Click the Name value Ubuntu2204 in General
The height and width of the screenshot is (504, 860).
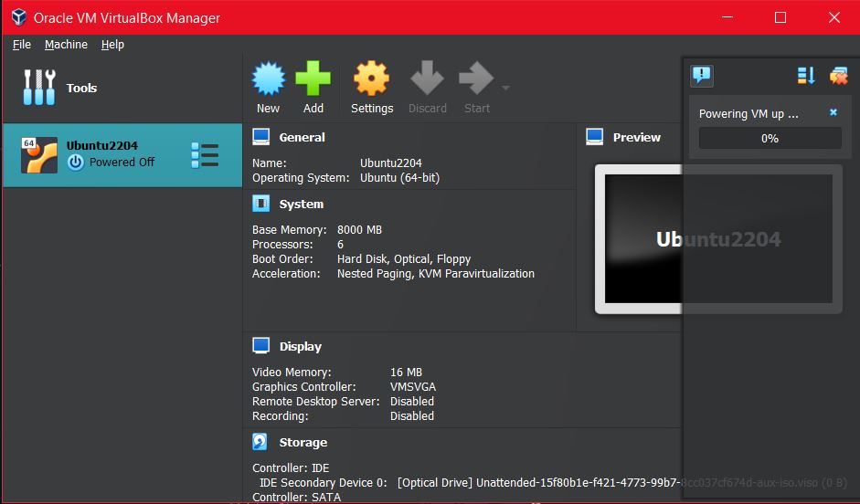coord(391,163)
